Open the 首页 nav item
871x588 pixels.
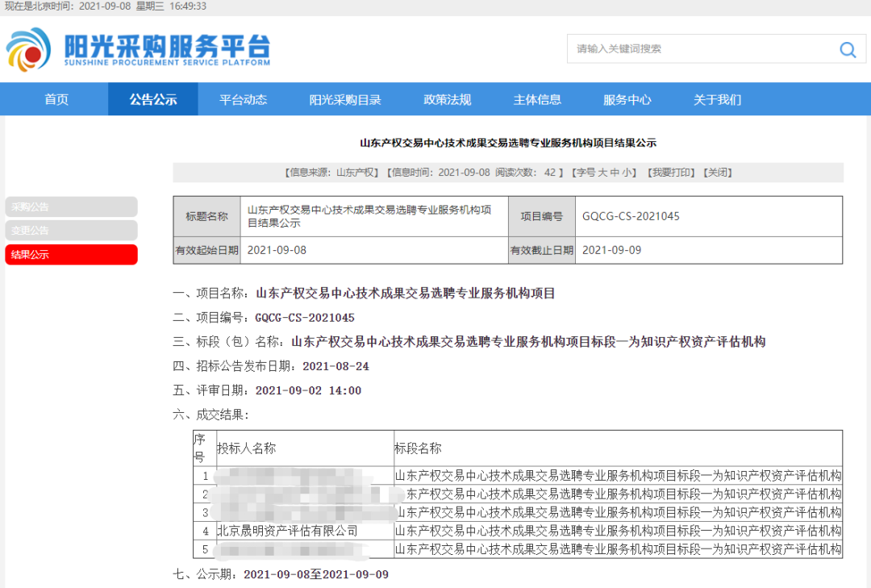(x=56, y=99)
